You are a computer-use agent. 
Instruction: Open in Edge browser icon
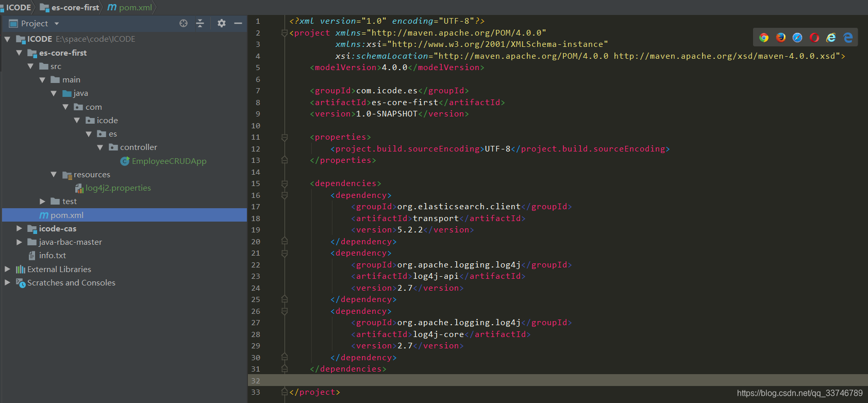(848, 38)
